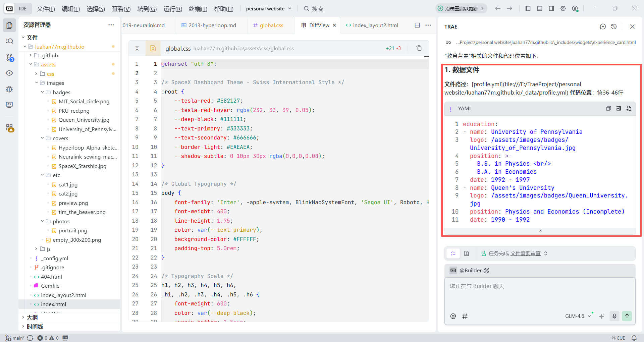
Task: Send the message with the arrow button
Action: 627,316
